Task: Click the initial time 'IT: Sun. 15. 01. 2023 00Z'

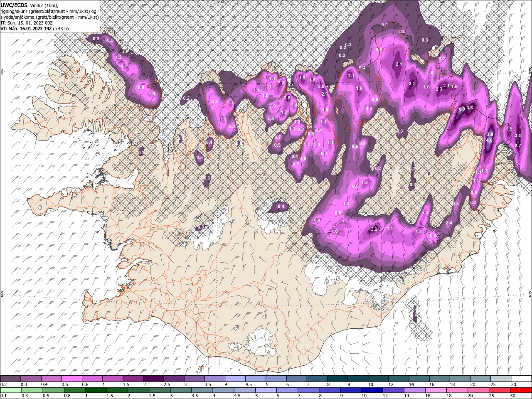Action: pyautogui.click(x=27, y=23)
